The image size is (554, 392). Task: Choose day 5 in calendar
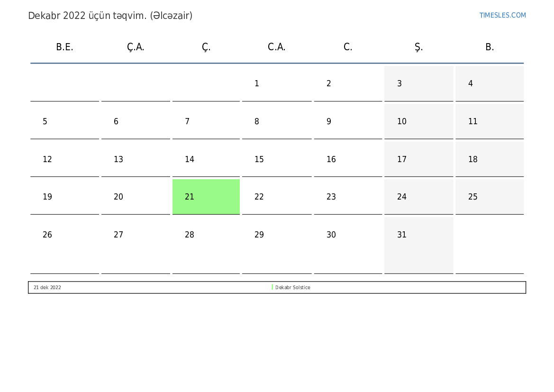click(x=64, y=121)
